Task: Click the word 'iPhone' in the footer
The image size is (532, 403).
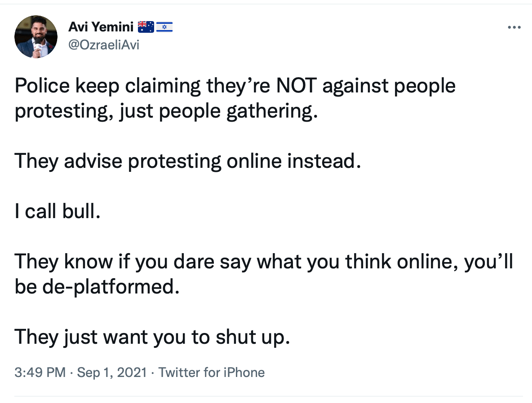Action: [244, 372]
